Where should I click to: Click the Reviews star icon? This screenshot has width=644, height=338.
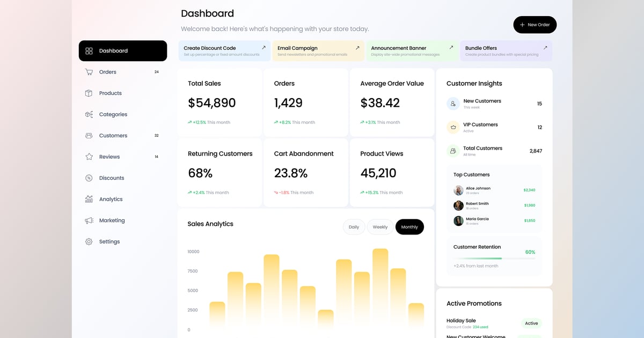(x=89, y=157)
